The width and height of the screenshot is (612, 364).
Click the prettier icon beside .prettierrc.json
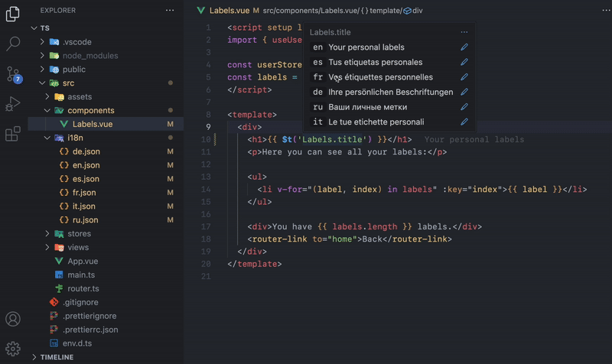pyautogui.click(x=54, y=330)
